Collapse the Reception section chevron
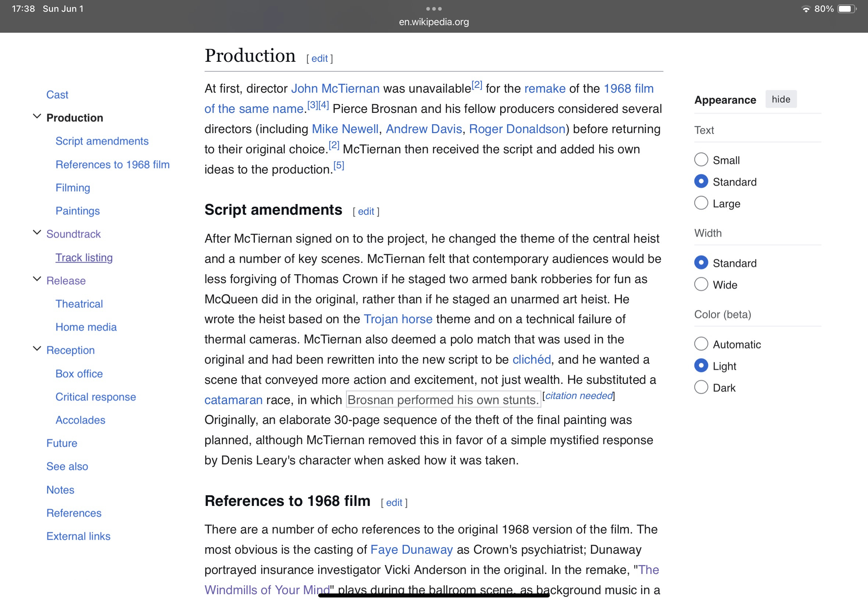868x603 pixels. [37, 349]
